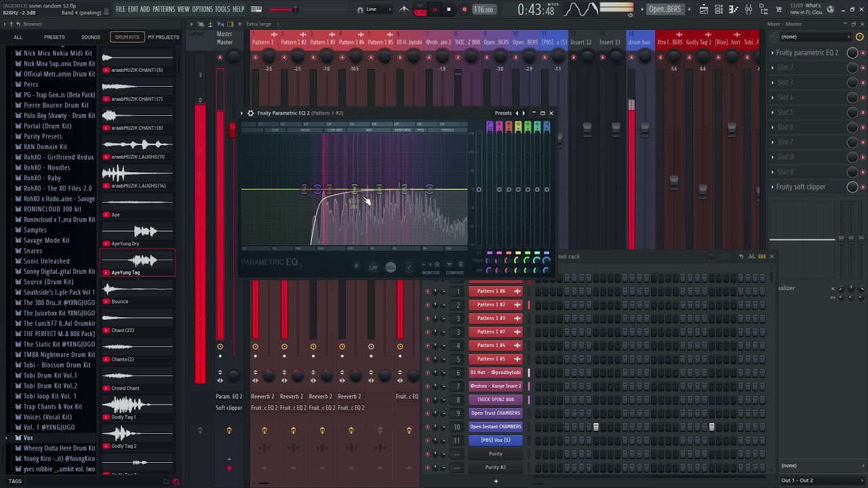This screenshot has width=868, height=488.
Task: Expand Fruity soft clipper slot arrow
Action: click(772, 187)
